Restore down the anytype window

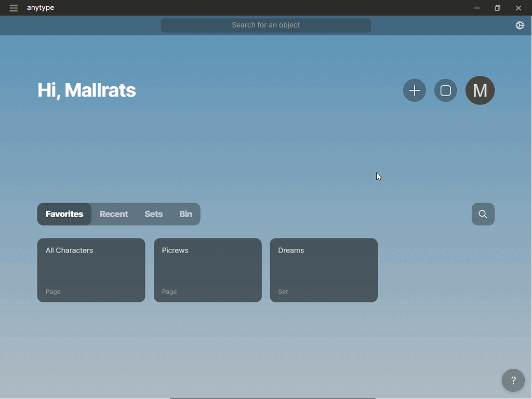click(497, 8)
